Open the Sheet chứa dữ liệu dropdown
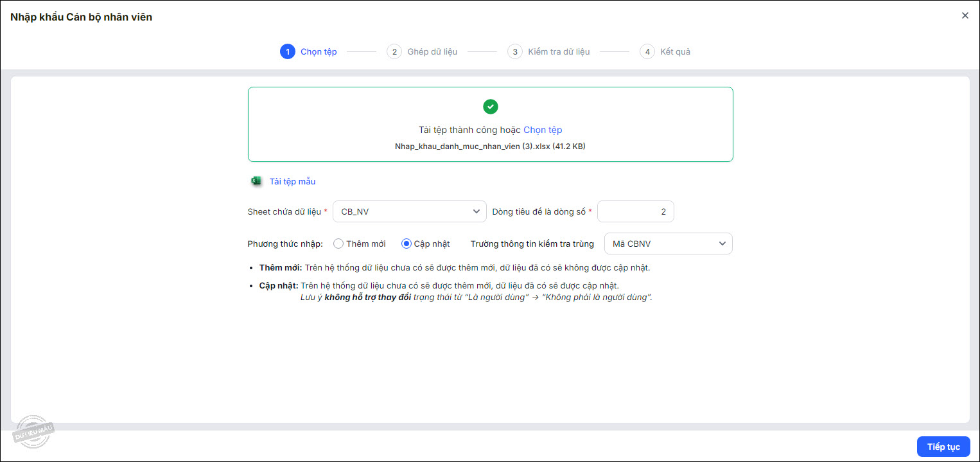The width and height of the screenshot is (980, 462). click(409, 211)
